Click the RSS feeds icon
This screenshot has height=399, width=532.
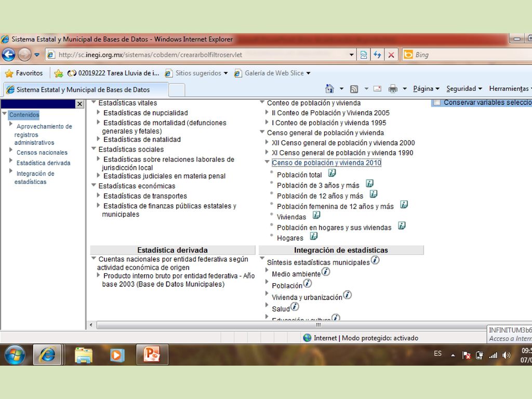[354, 89]
